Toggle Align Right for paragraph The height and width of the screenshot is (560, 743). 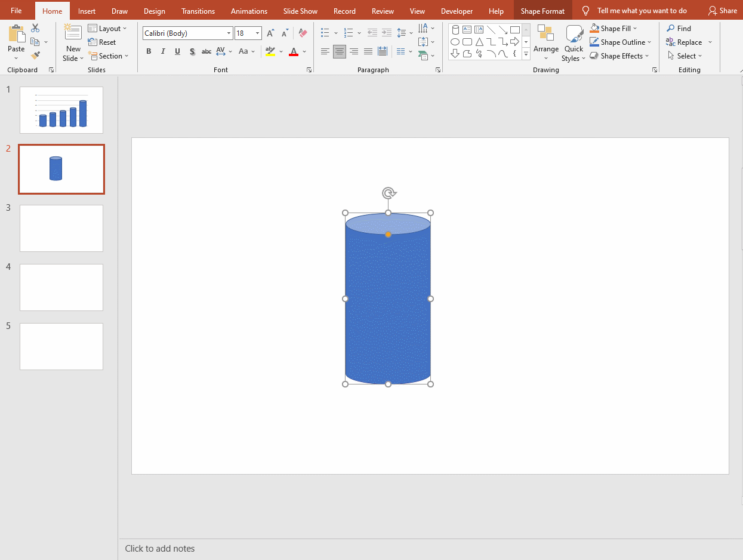point(354,51)
